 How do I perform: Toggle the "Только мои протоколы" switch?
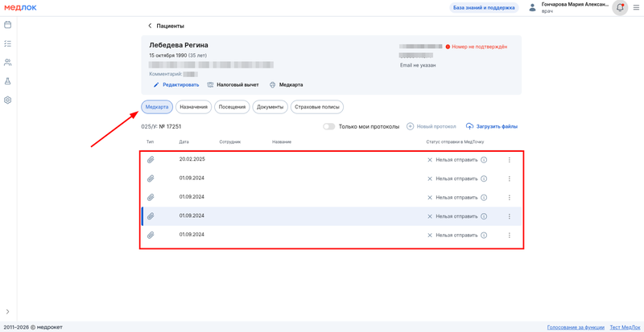[328, 126]
